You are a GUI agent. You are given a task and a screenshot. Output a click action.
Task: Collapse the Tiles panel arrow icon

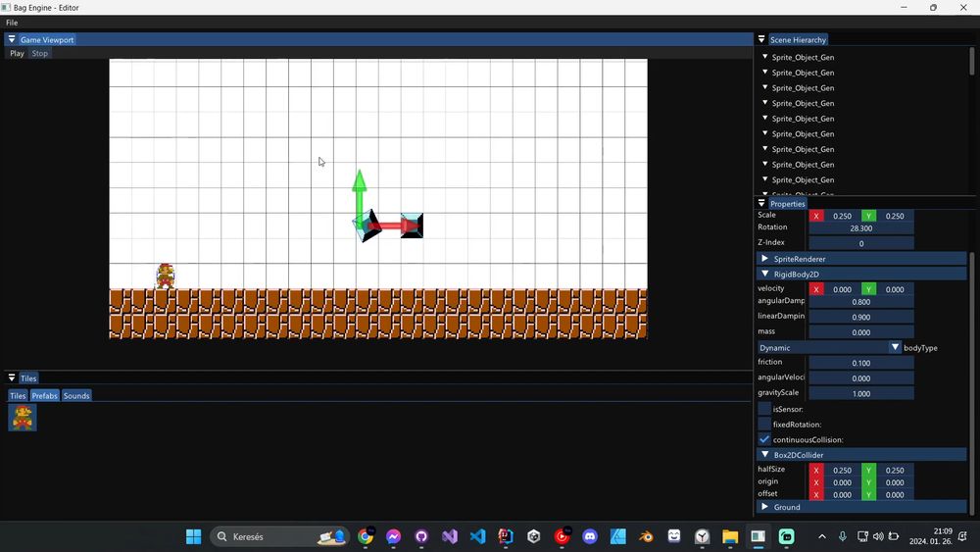11,377
